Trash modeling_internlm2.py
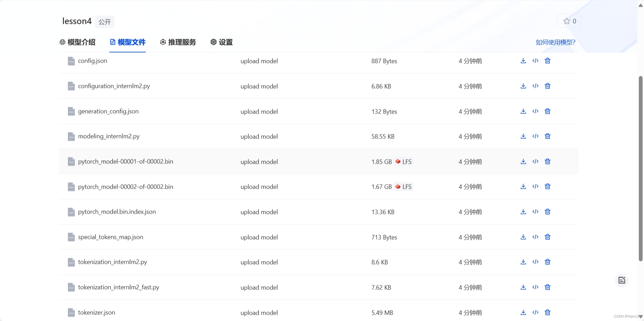 [x=547, y=136]
